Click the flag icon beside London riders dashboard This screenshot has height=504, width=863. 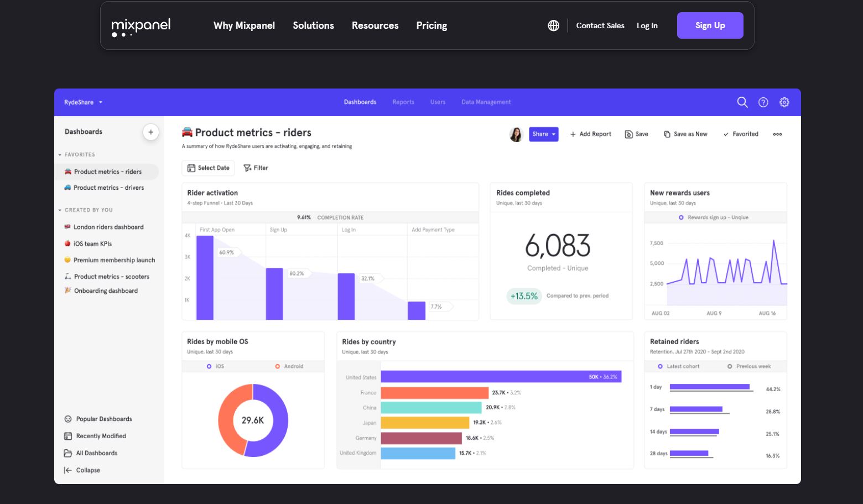coord(67,227)
